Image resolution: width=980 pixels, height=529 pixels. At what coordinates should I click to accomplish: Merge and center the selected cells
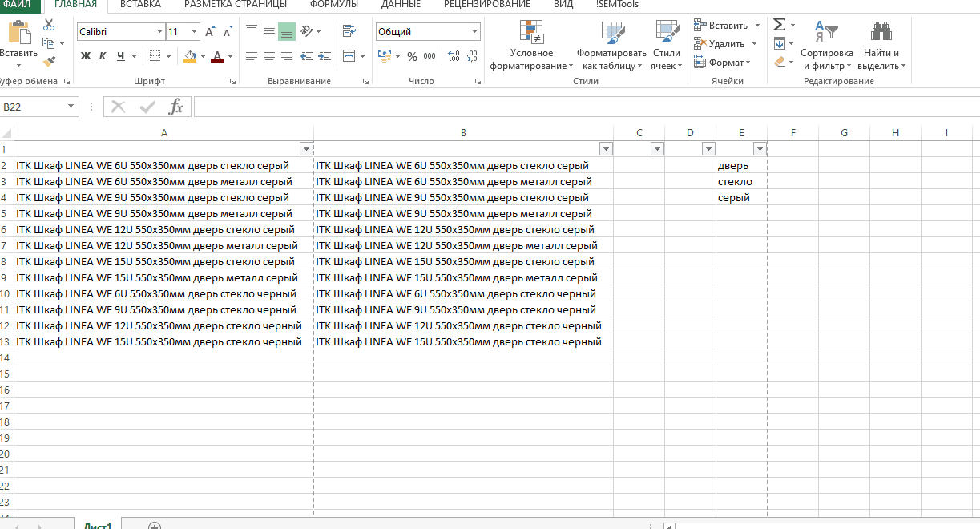[349, 56]
